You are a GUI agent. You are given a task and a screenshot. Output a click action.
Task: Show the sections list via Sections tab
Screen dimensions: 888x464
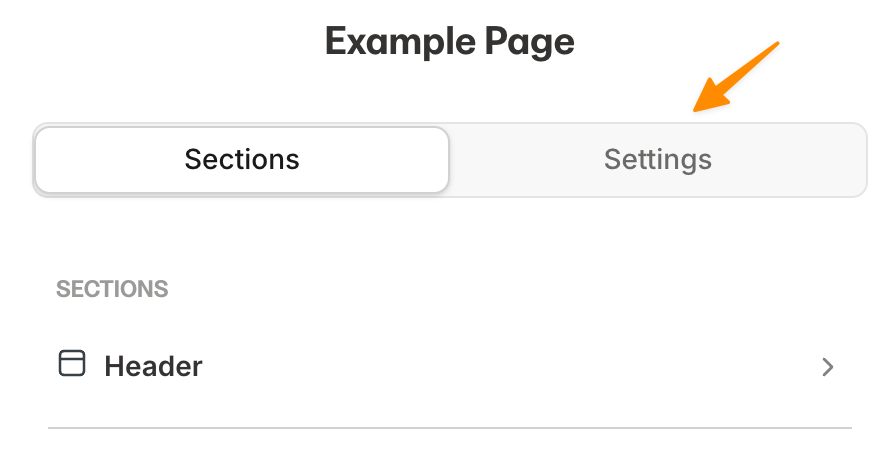click(242, 160)
